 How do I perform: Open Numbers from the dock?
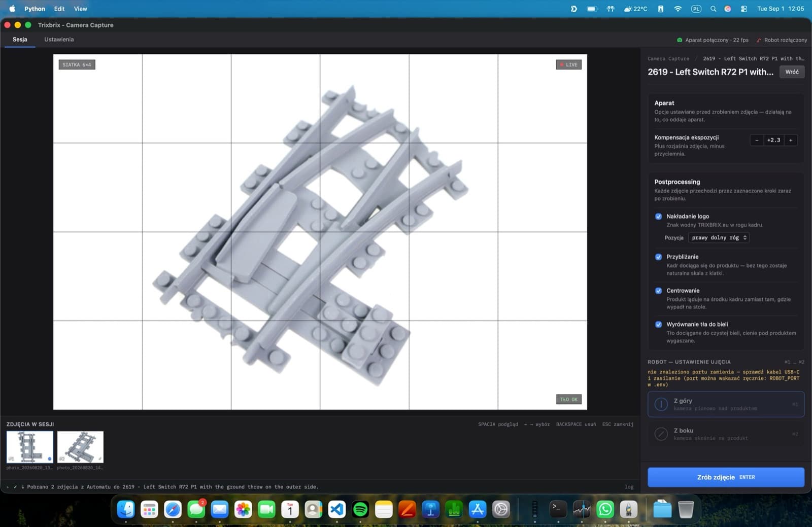pos(454,509)
